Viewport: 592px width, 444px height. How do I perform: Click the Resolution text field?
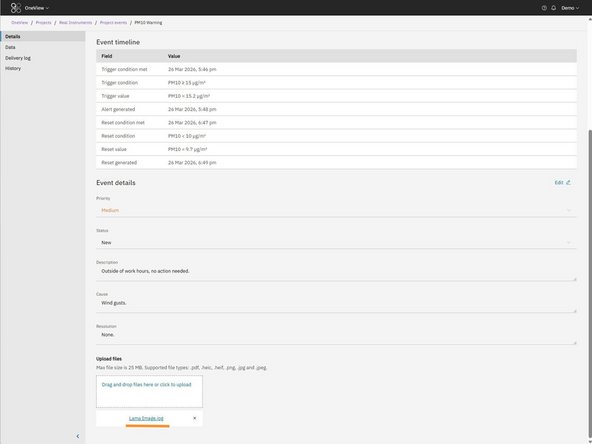(336, 337)
